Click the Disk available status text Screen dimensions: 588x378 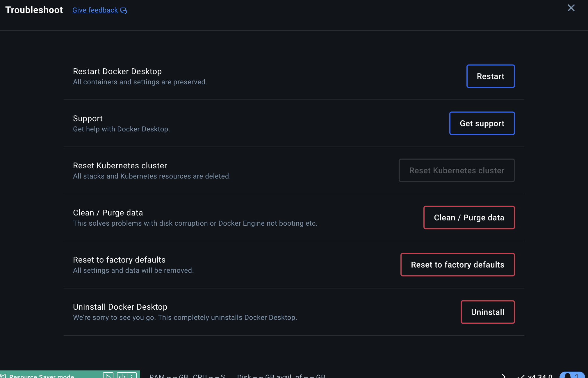(281, 376)
